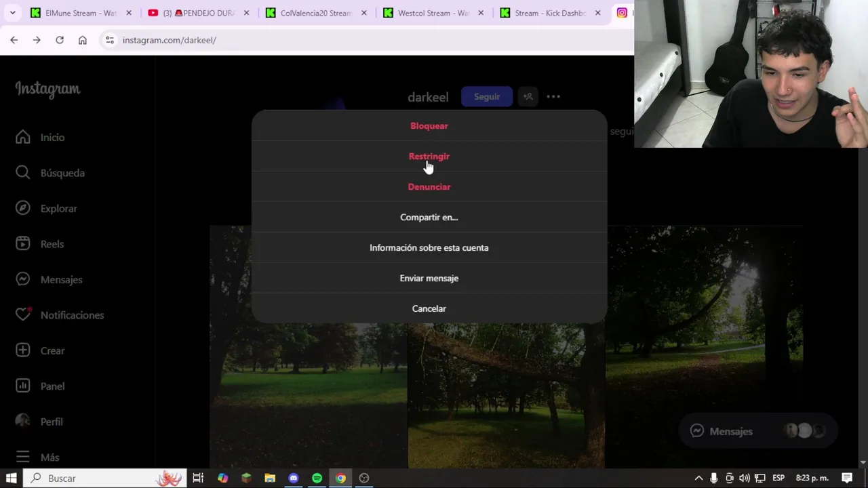This screenshot has width=868, height=488.
Task: Open network settings tray icon
Action: point(760,478)
